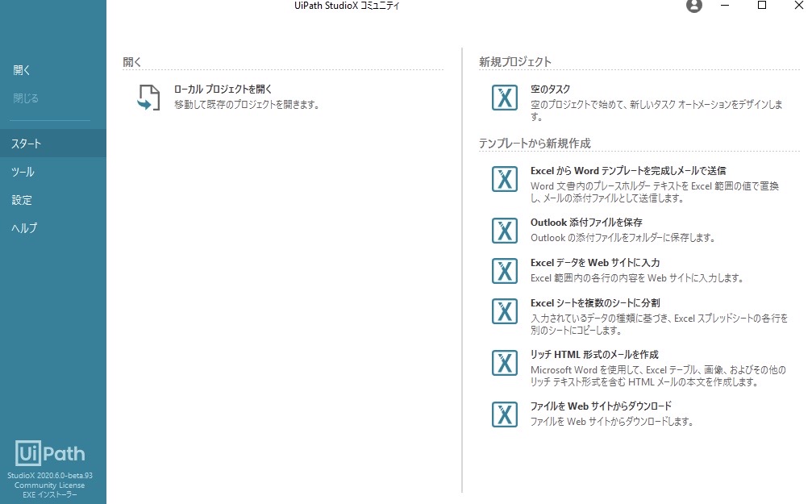This screenshot has width=812, height=504.
Task: Choose ファイルを Web サイトからダウンロード title
Action: [x=601, y=406]
